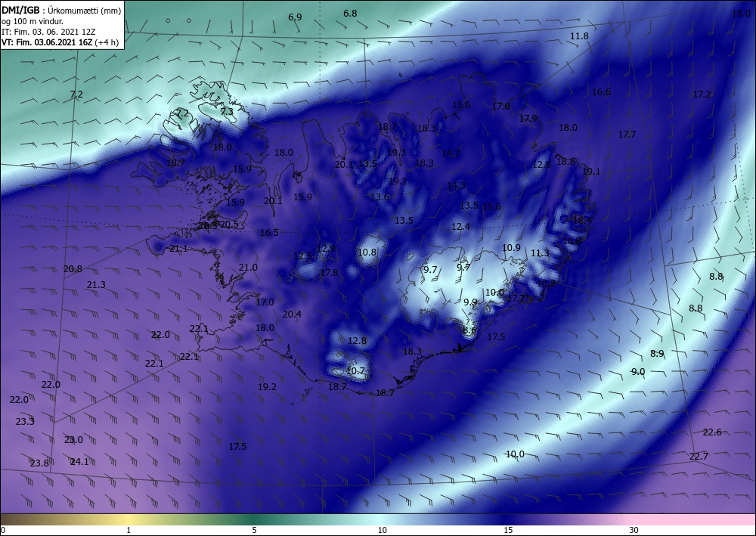Screen dimensions: 756x536
Task: Select the 10.8 value over the glacier
Action: pos(367,252)
